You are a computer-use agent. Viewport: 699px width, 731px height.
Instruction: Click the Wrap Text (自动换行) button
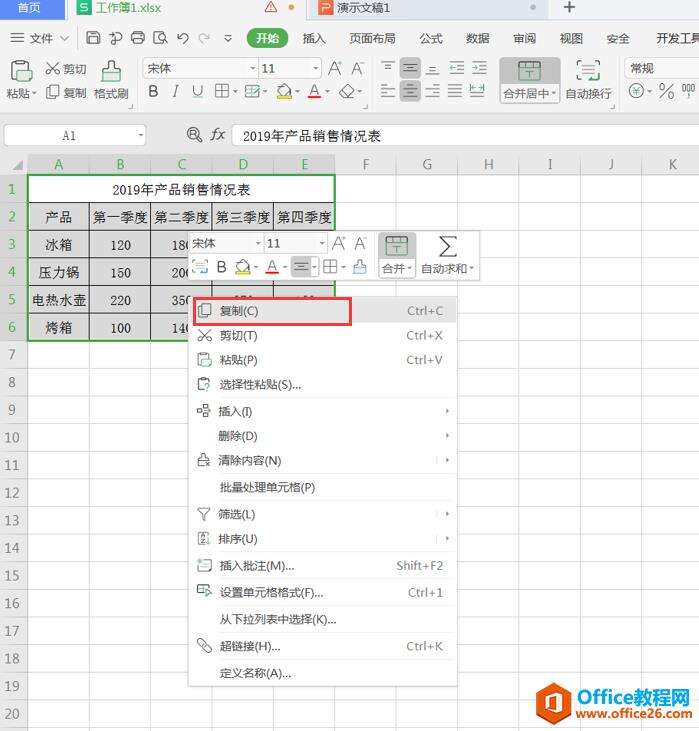coord(588,80)
